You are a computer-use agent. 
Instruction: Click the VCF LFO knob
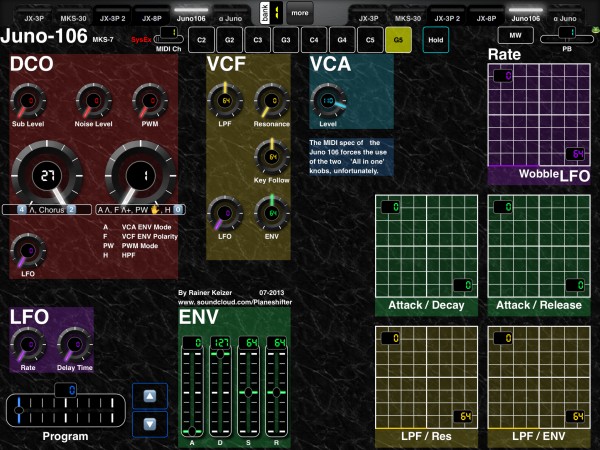225,214
